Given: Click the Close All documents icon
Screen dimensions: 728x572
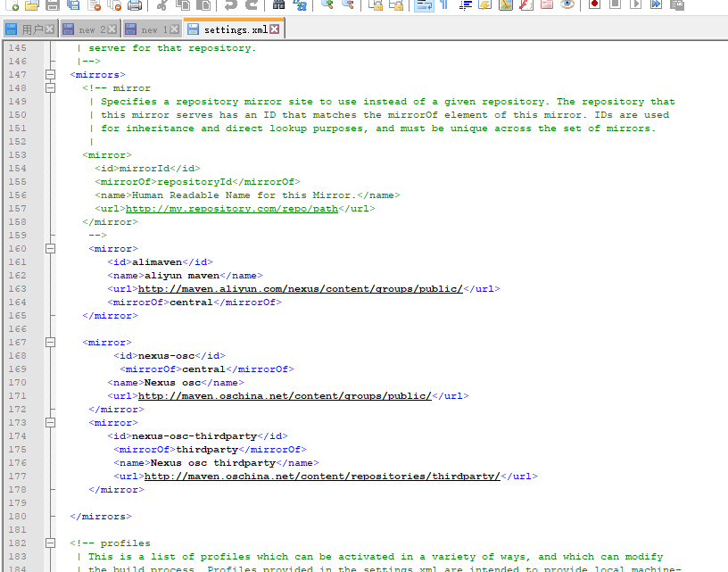Looking at the screenshot, I should (x=114, y=4).
